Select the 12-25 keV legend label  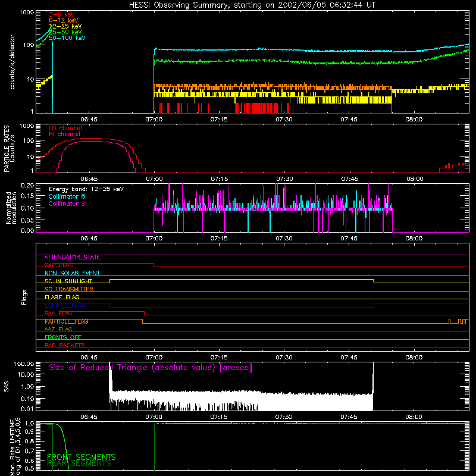point(65,26)
